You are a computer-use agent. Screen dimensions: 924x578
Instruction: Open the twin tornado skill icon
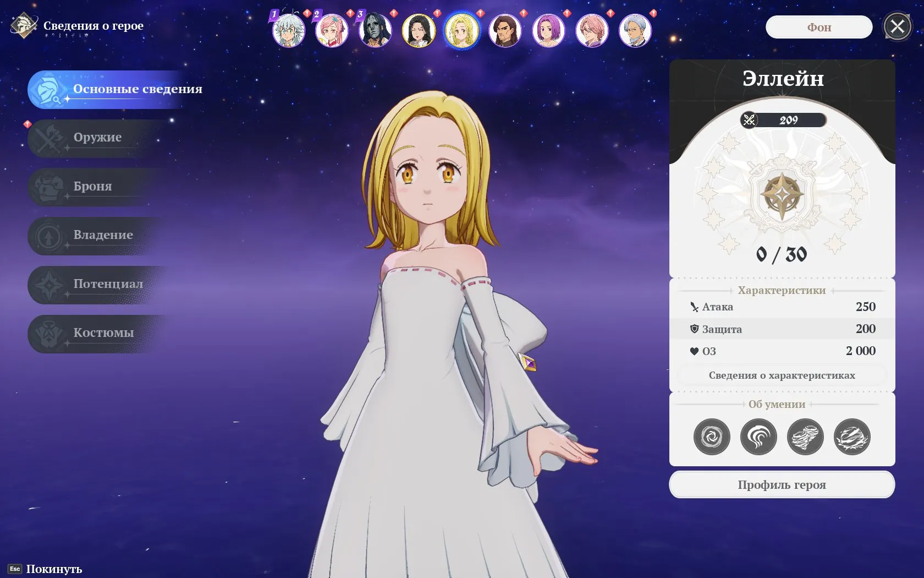click(x=805, y=437)
